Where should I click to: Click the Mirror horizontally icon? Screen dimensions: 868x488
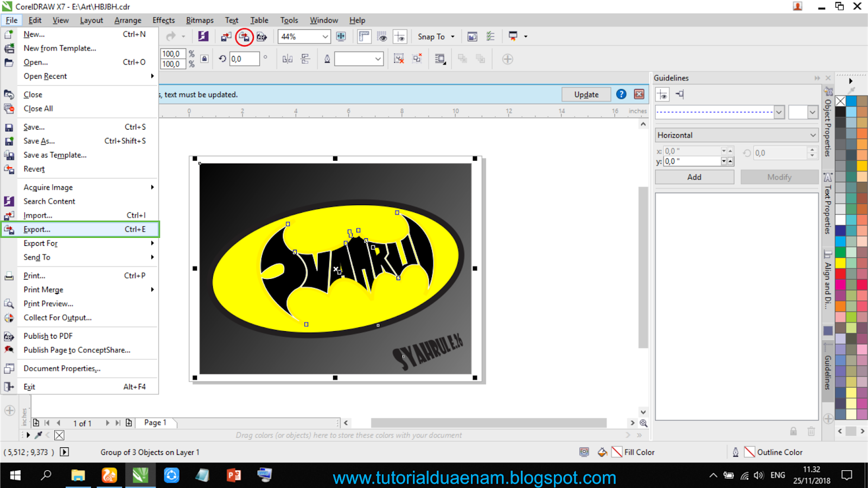288,59
